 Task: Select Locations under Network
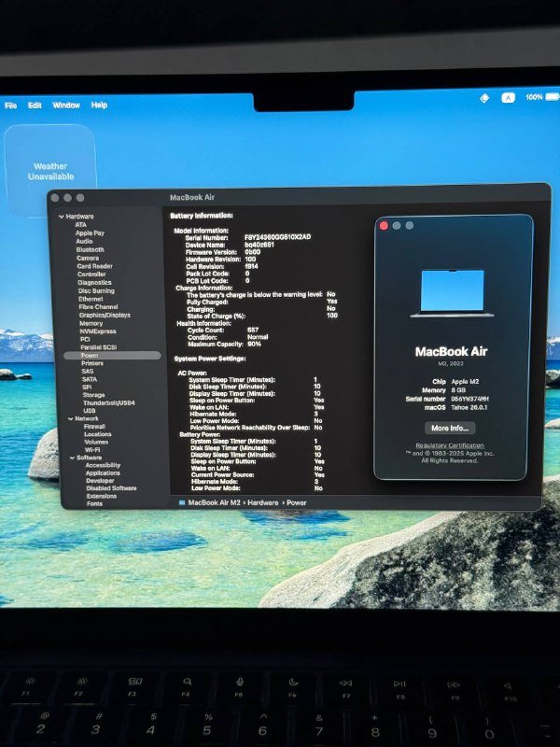click(x=98, y=434)
